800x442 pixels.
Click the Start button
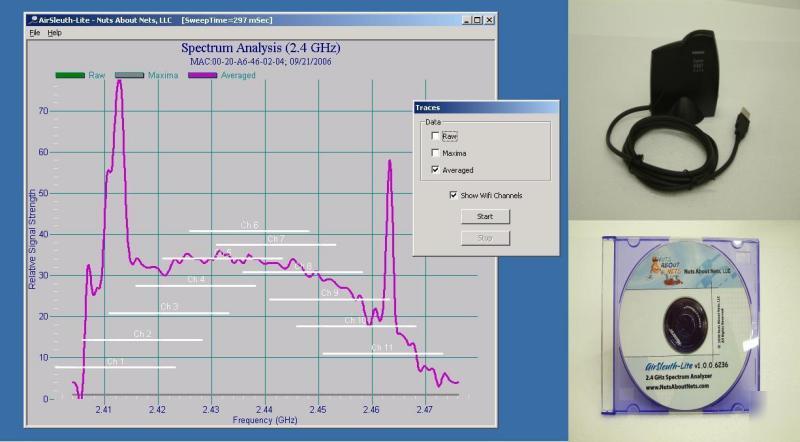[x=485, y=216]
